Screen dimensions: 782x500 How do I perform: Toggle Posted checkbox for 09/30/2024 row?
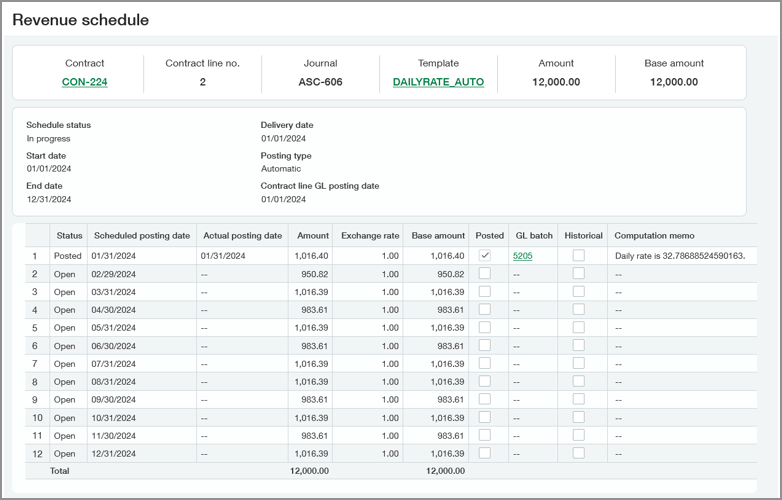tap(485, 399)
